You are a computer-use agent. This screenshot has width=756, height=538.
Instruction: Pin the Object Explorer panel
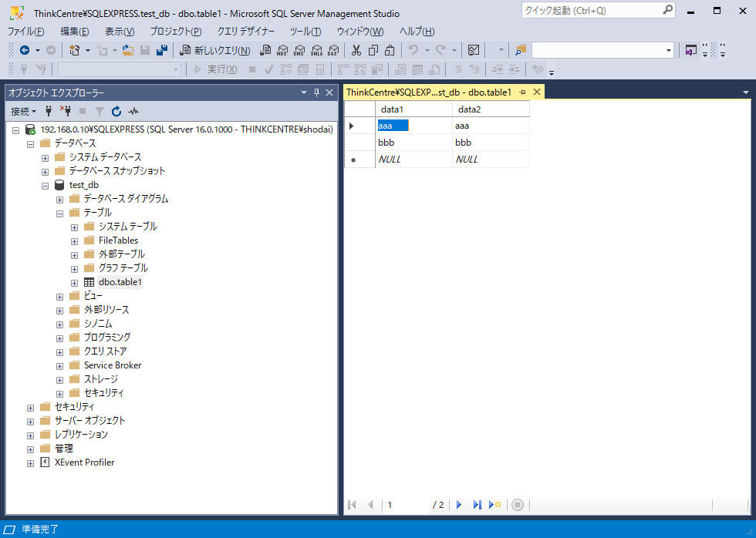316,92
